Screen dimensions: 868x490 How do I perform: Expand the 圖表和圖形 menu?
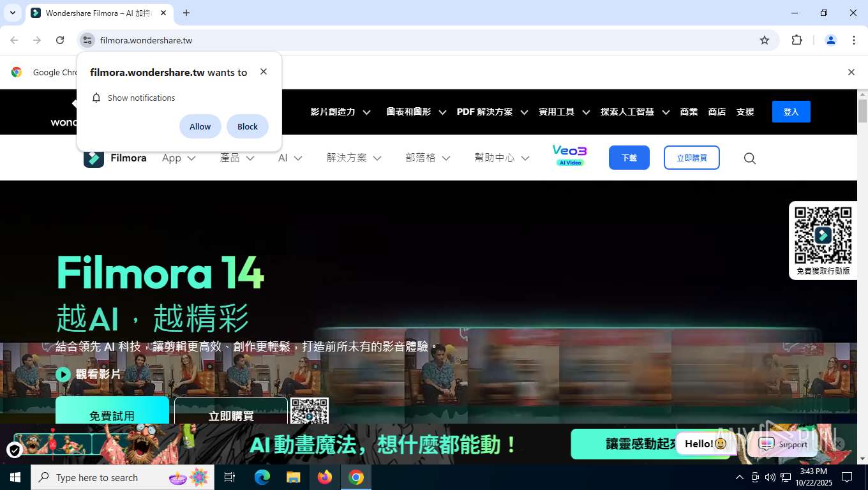[x=416, y=112]
